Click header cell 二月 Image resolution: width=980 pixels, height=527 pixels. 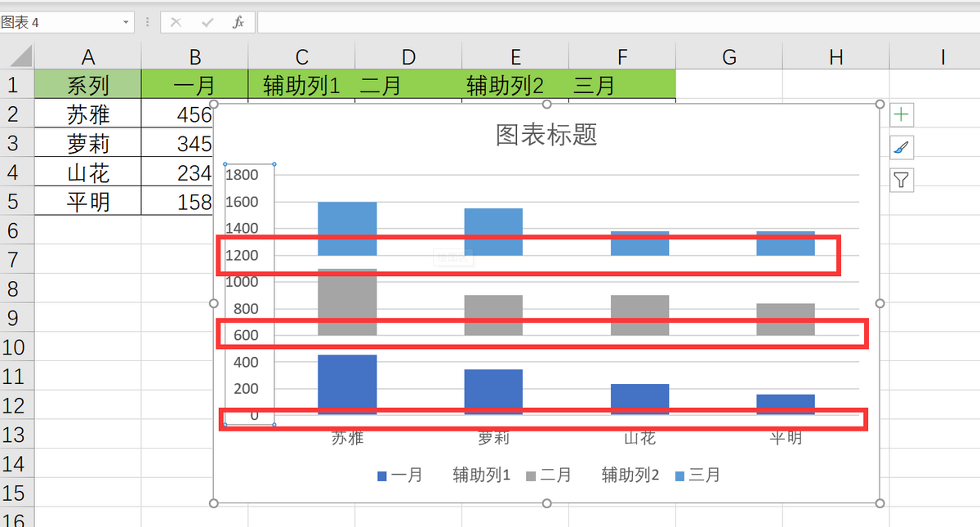tap(408, 85)
